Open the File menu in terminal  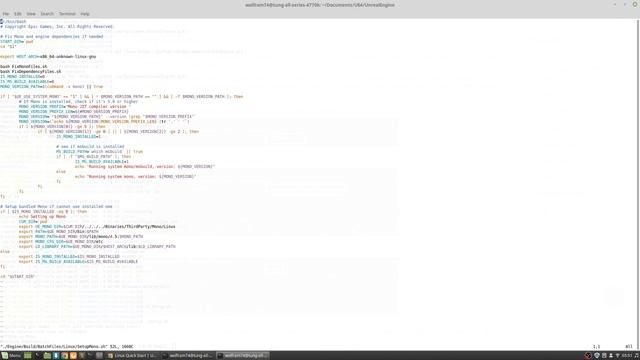coord(6,14)
